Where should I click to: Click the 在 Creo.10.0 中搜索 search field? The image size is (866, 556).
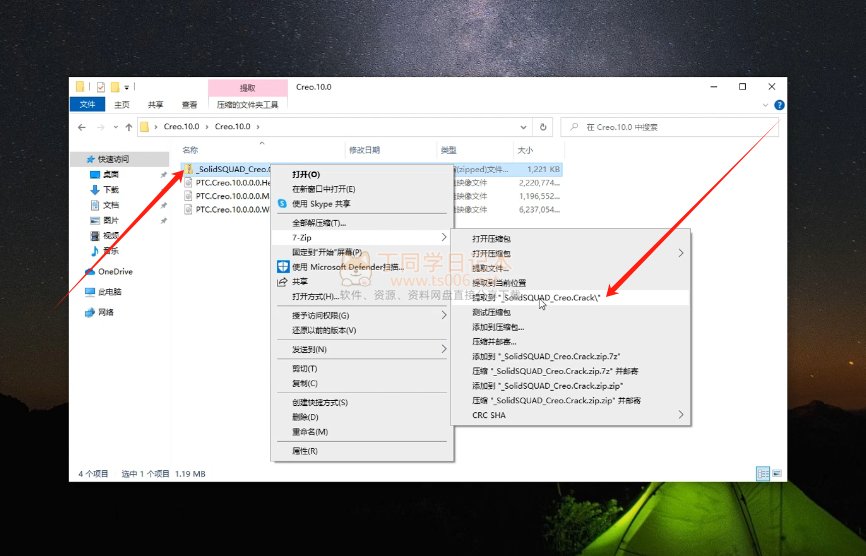[x=669, y=127]
